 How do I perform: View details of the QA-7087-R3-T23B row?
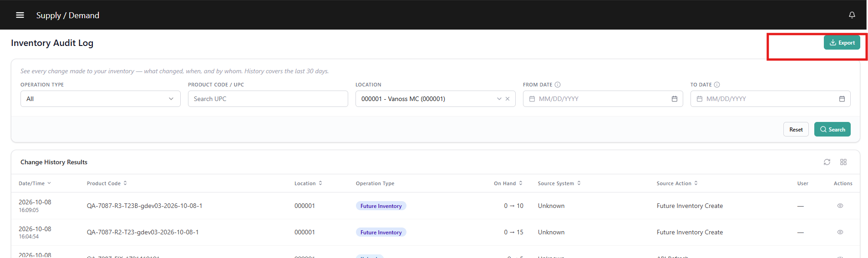pyautogui.click(x=840, y=206)
